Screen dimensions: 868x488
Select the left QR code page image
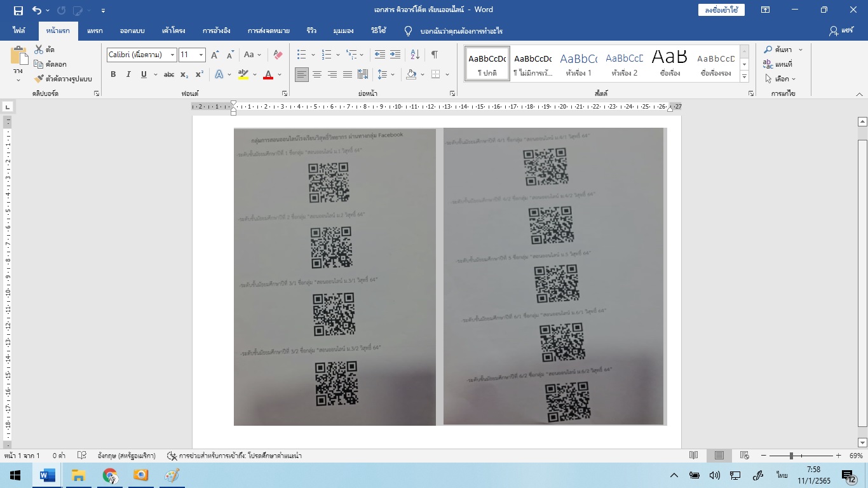(x=335, y=277)
